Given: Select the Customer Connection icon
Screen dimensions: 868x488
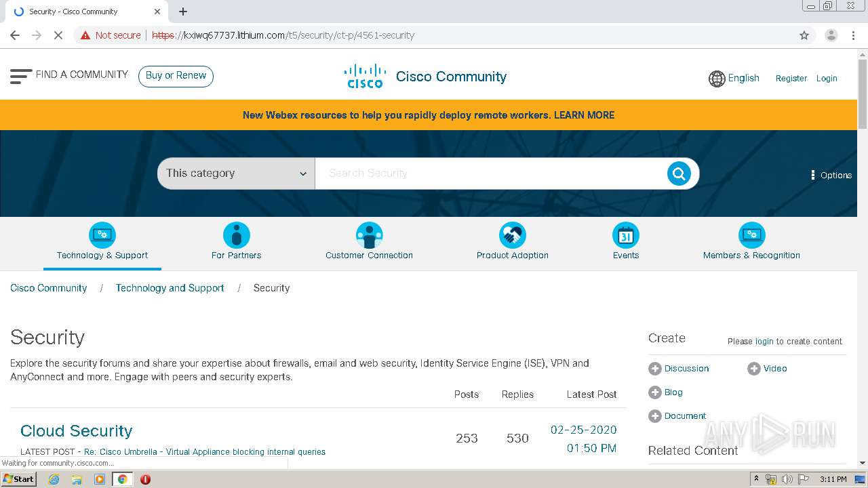Looking at the screenshot, I should pyautogui.click(x=369, y=235).
